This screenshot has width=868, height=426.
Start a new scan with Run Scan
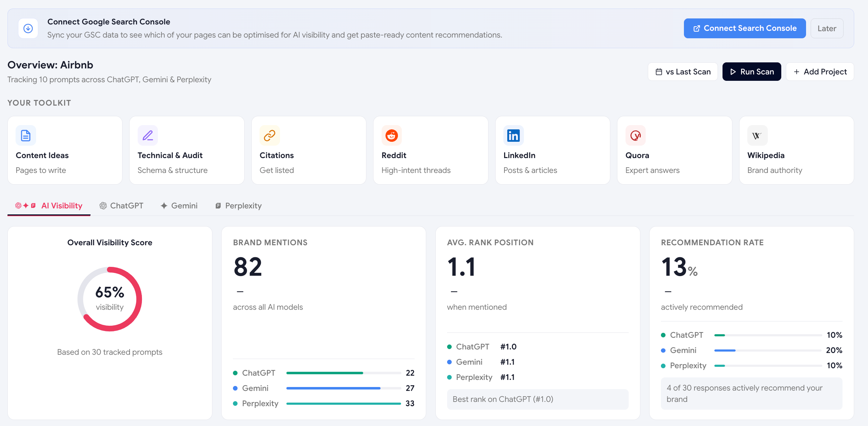pos(752,72)
